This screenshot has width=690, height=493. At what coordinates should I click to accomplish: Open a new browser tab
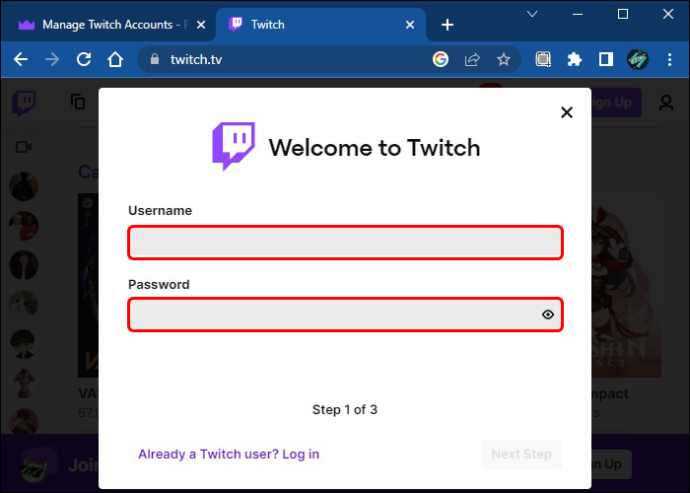(x=447, y=25)
